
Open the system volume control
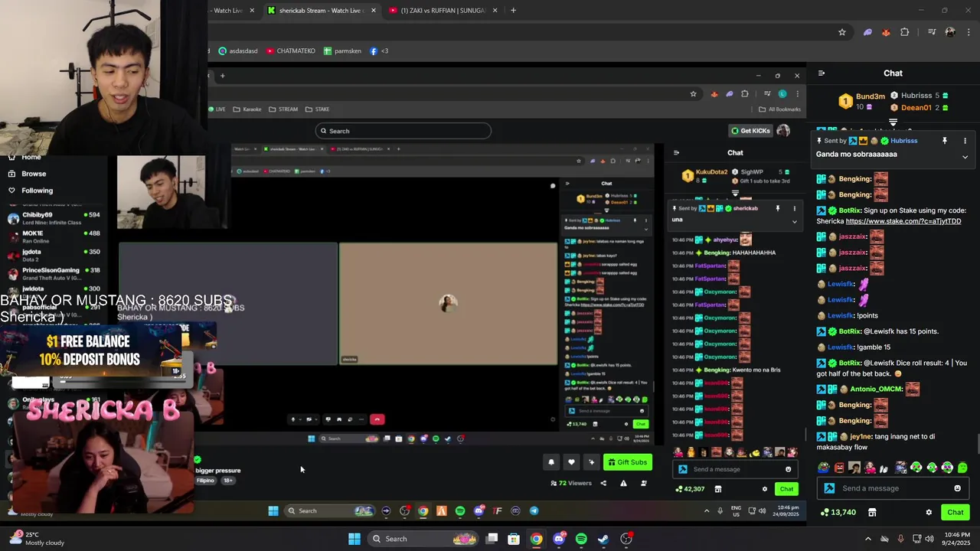[929, 539]
